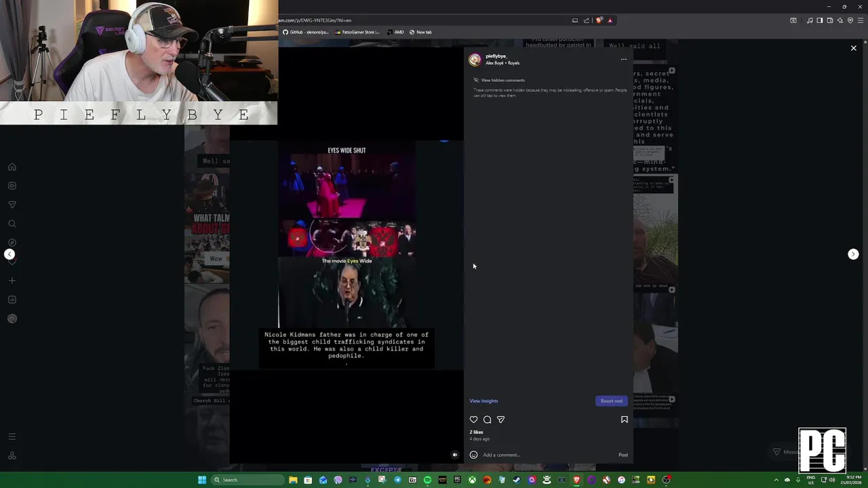Click the post author's profile picture
Image resolution: width=868 pixels, height=488 pixels.
coord(475,60)
